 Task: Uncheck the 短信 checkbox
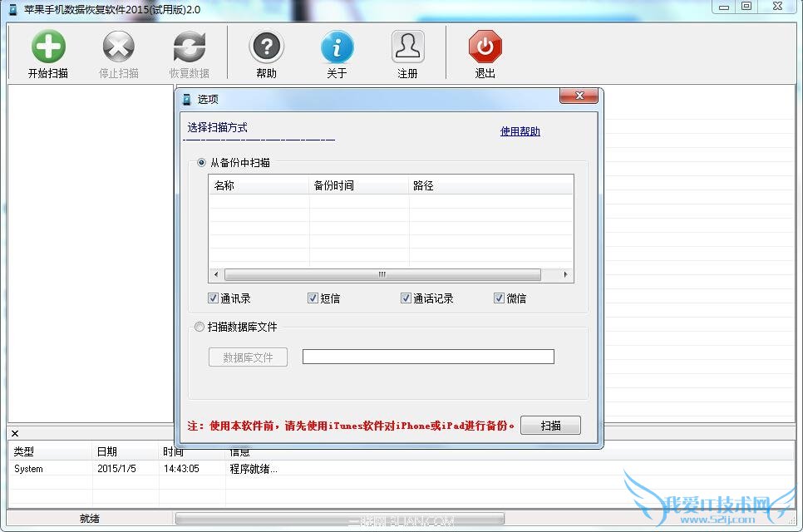pyautogui.click(x=313, y=298)
